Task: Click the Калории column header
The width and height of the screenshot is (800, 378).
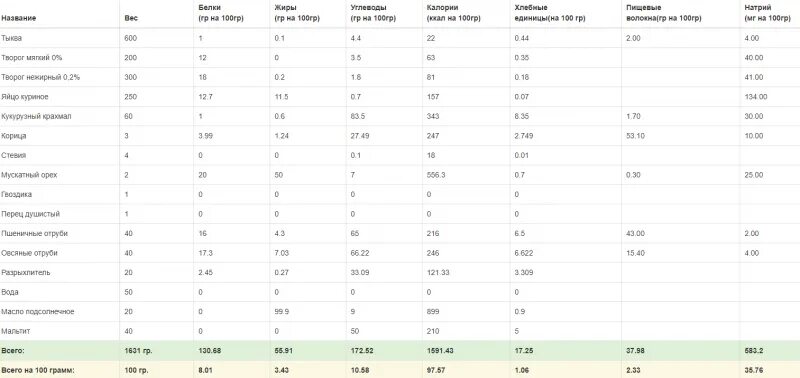Action: (x=453, y=13)
